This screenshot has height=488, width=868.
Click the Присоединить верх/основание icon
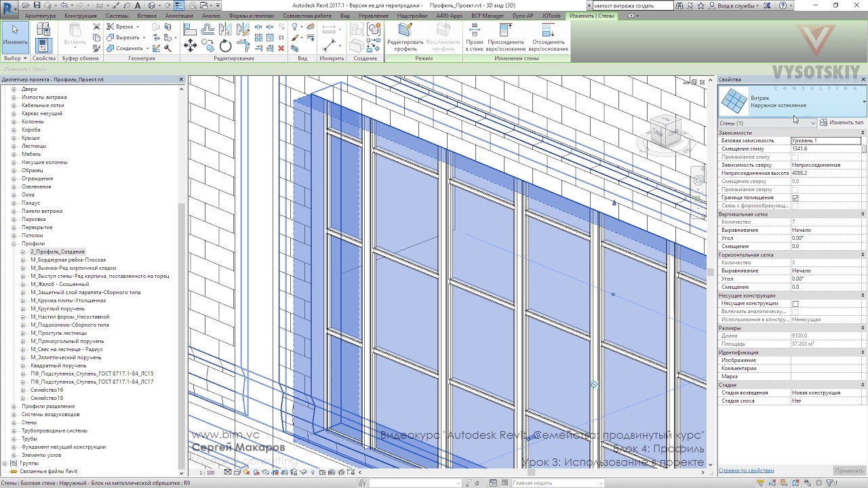pos(506,37)
